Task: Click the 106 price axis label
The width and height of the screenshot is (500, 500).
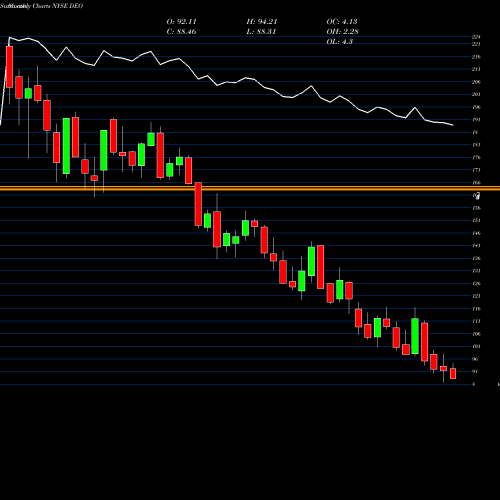Action: pos(476,334)
